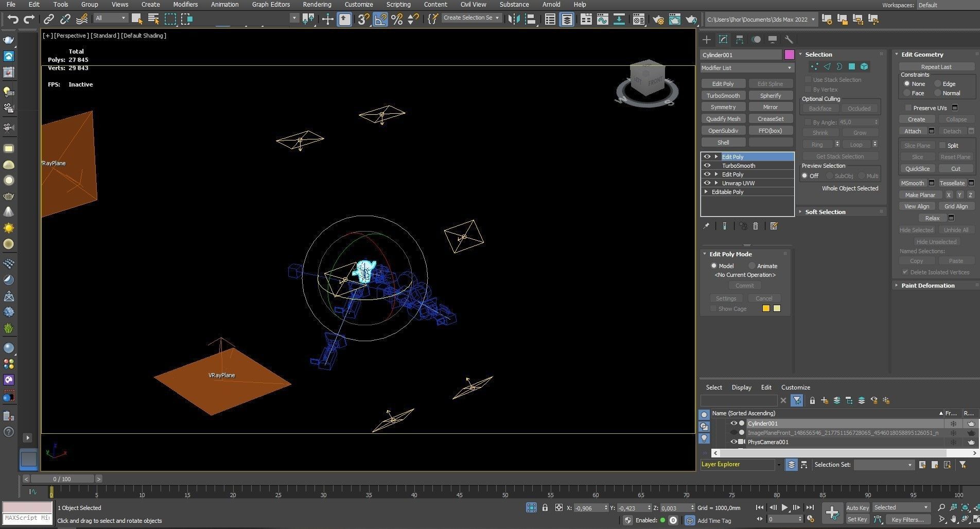The height and width of the screenshot is (529, 980).
Task: Click the magenta object color swatch
Action: (x=789, y=55)
